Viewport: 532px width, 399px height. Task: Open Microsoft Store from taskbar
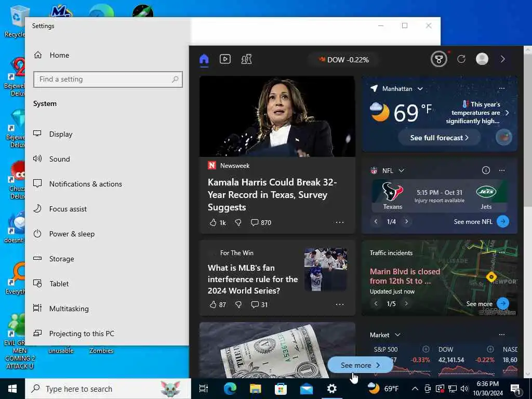(281, 389)
